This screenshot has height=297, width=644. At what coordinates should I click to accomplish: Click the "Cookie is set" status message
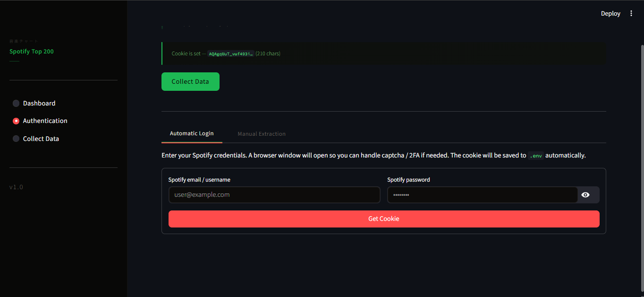(x=186, y=54)
